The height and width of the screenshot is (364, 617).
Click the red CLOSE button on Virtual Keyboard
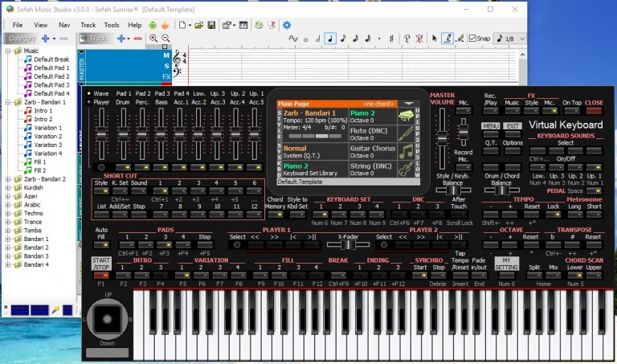coord(594,111)
